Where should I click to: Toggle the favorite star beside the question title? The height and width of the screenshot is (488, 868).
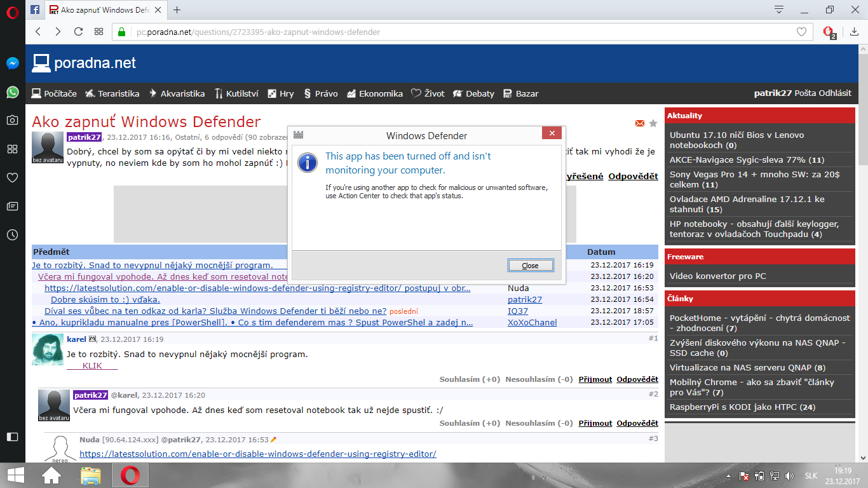[x=653, y=123]
